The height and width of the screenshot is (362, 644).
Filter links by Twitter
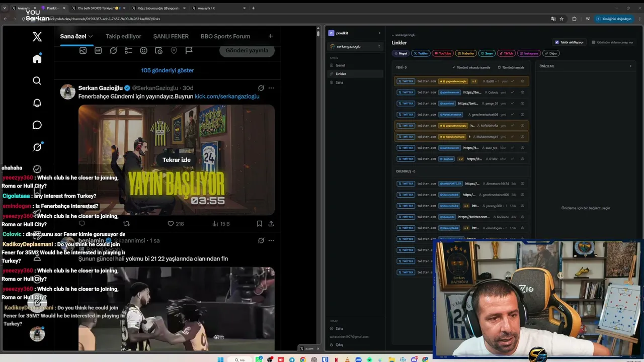point(421,53)
